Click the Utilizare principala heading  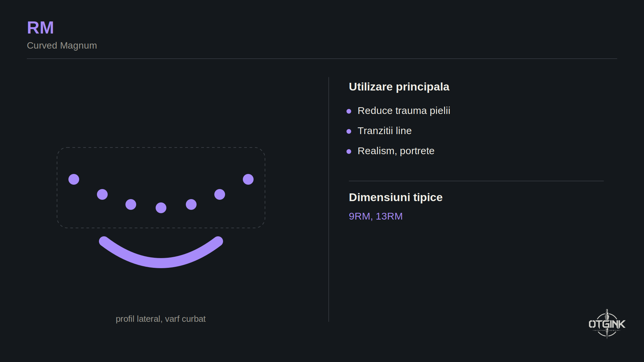399,87
